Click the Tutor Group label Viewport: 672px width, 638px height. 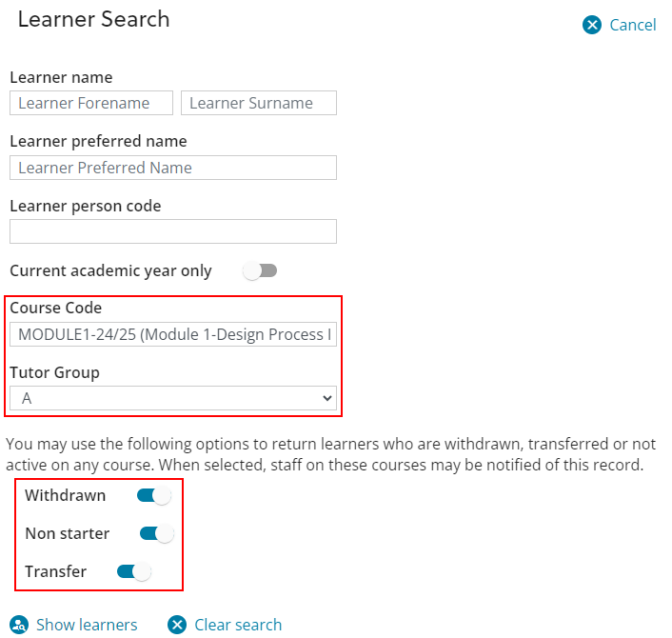[54, 372]
